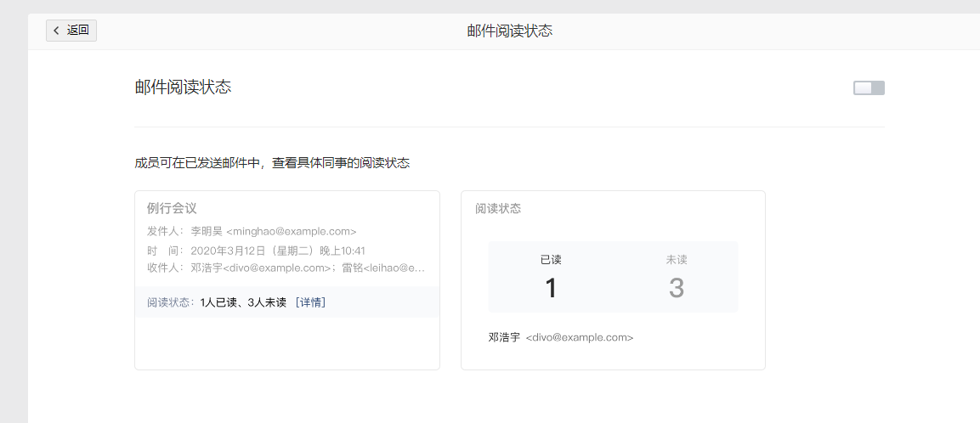Click the truncated 收件人 recipients line
This screenshot has height=423, width=980.
coord(286,268)
